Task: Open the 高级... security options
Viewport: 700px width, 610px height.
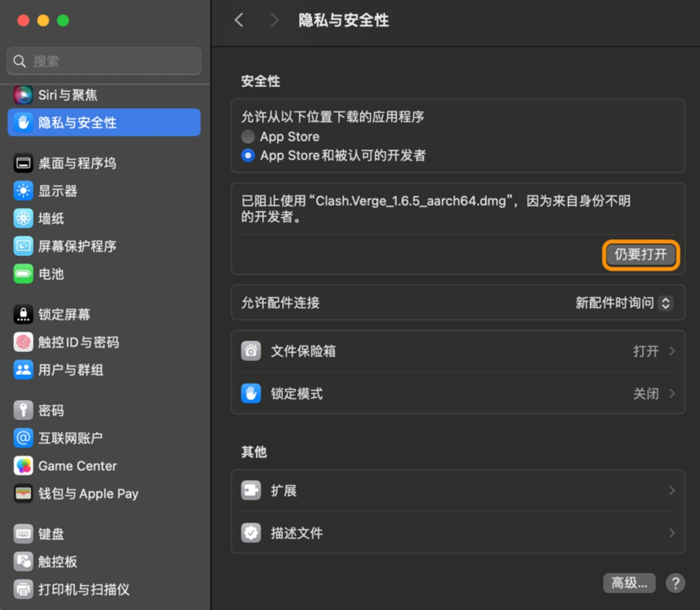Action: [629, 583]
